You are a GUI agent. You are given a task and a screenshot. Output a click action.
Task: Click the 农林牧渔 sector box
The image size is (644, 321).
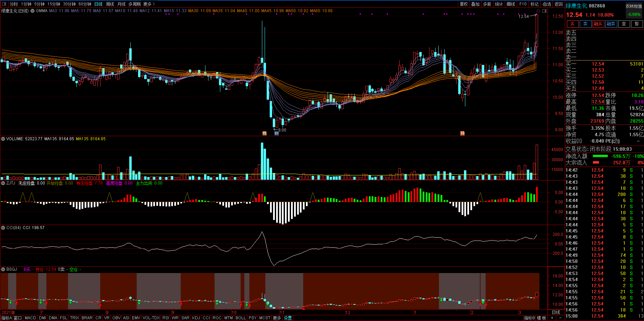(634, 6)
